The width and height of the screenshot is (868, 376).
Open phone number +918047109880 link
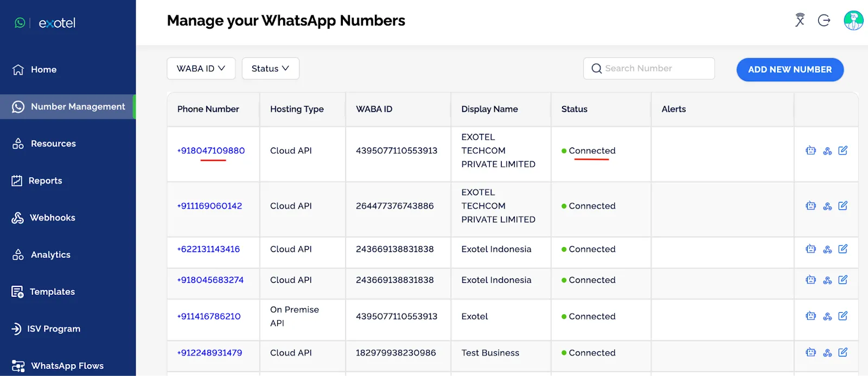click(x=211, y=151)
